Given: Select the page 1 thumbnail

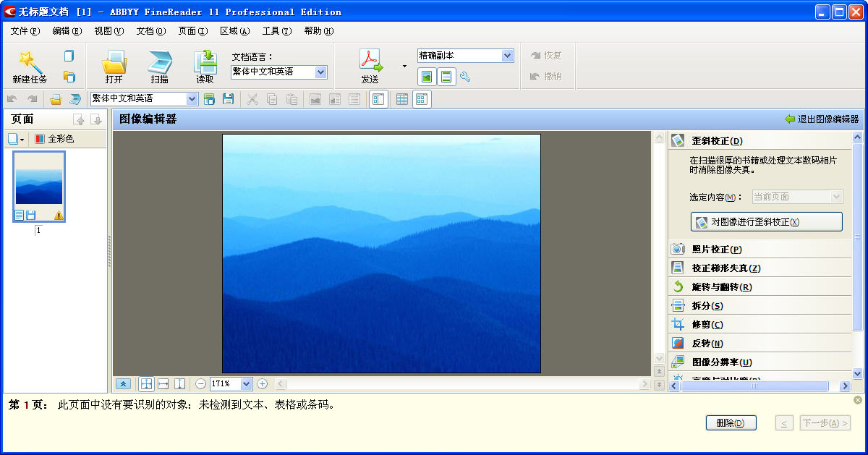Looking at the screenshot, I should coord(39,186).
